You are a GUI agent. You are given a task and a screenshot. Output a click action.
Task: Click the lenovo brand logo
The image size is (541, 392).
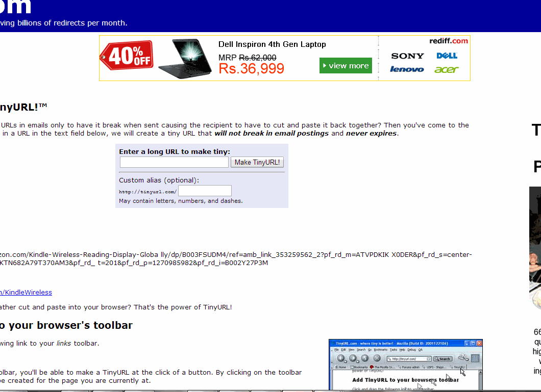407,69
